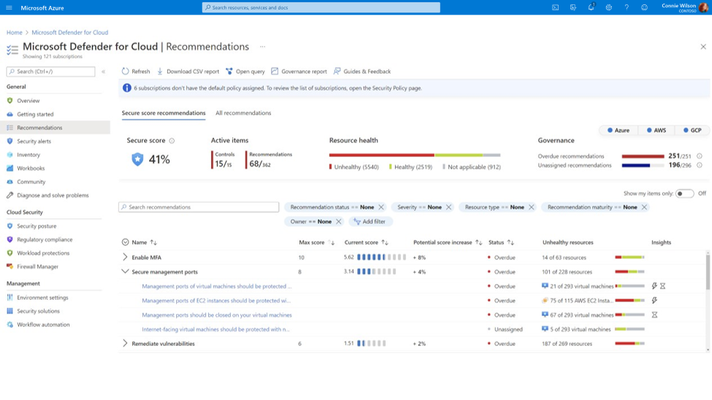Remove the Recommendation status filter
Viewport: 712px width, 400px height.
point(381,207)
